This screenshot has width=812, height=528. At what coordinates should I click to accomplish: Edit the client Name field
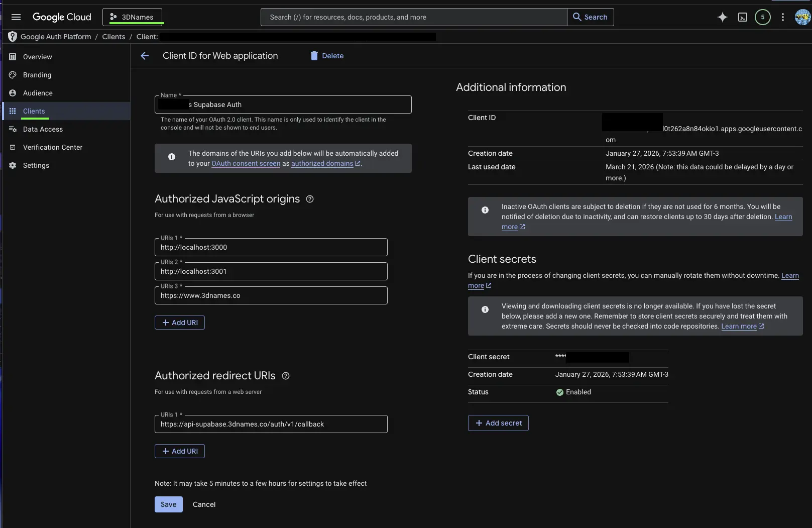pyautogui.click(x=283, y=104)
